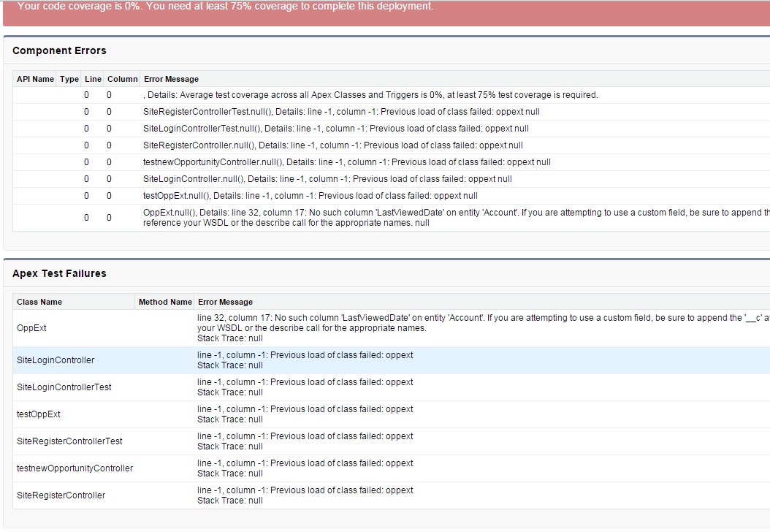Click the testOppExt class name
Image resolution: width=770 pixels, height=532 pixels.
pyautogui.click(x=39, y=414)
